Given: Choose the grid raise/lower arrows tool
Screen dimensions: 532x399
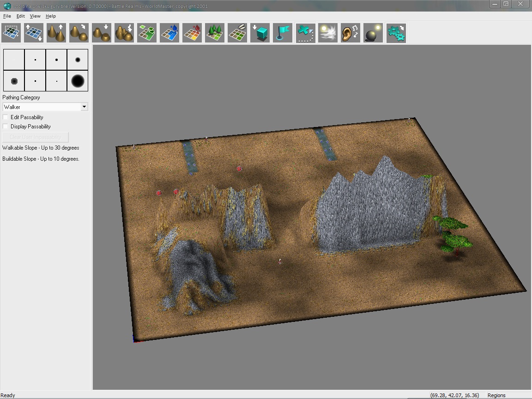Looking at the screenshot, I should (34, 33).
